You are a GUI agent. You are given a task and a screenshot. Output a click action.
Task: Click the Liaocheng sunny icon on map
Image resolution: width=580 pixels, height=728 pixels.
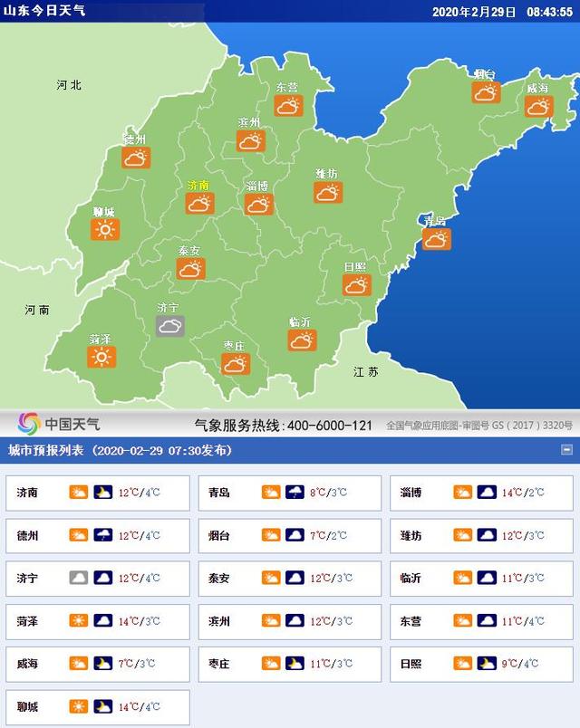point(105,229)
